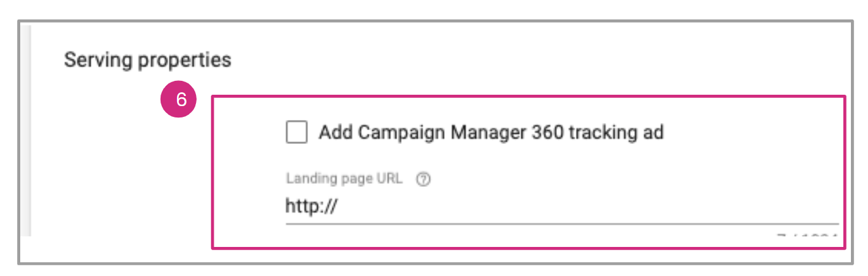This screenshot has width=868, height=276.
Task: Click the Serving properties heading
Action: [x=147, y=61]
